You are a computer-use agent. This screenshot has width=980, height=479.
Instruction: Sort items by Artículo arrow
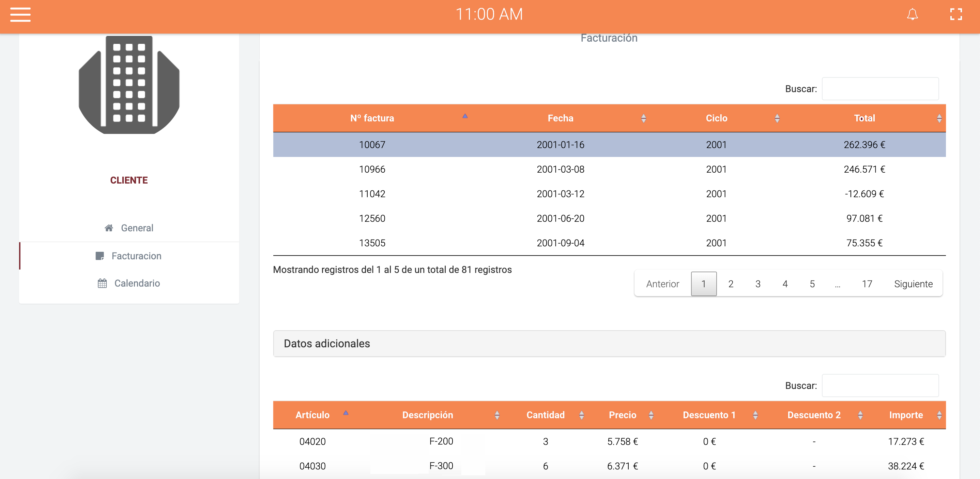click(346, 413)
